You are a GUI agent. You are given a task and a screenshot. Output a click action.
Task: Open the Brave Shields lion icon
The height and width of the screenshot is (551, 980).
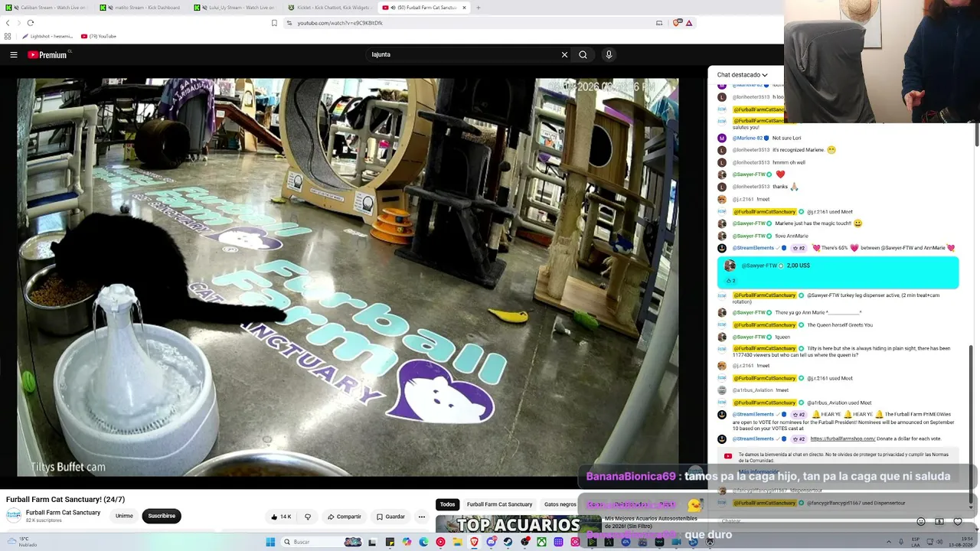tap(677, 23)
